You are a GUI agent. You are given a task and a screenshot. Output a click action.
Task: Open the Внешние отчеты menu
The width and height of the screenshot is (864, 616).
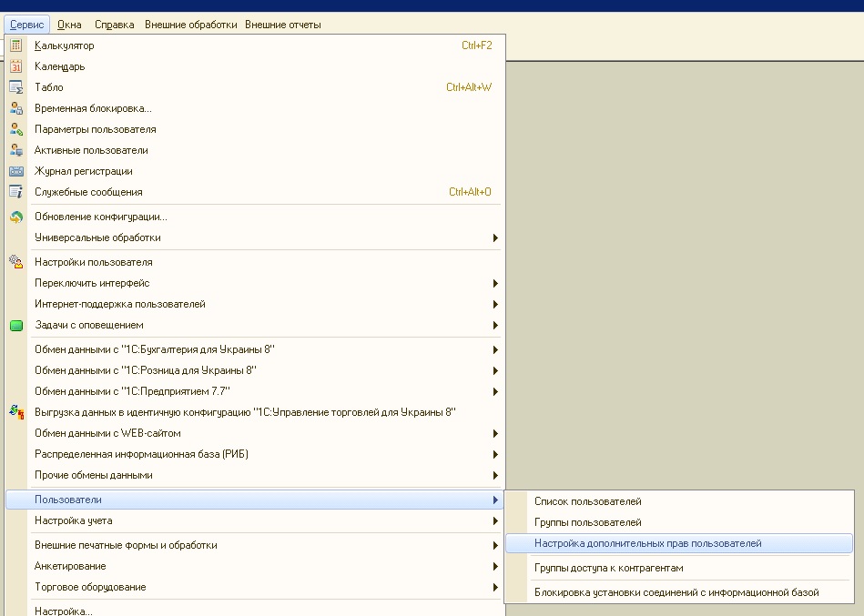(x=282, y=25)
